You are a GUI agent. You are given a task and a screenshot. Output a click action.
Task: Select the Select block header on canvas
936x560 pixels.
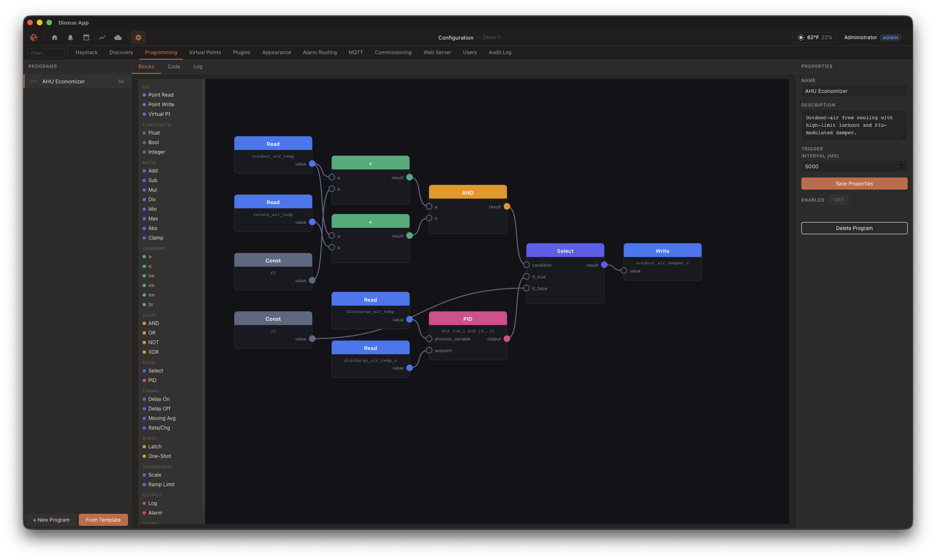(565, 251)
